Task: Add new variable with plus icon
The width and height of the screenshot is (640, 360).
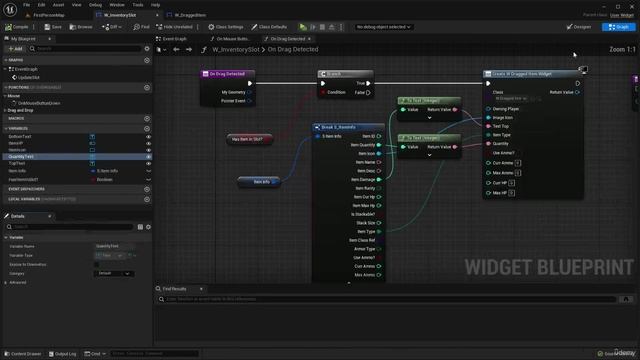Action: pos(147,129)
